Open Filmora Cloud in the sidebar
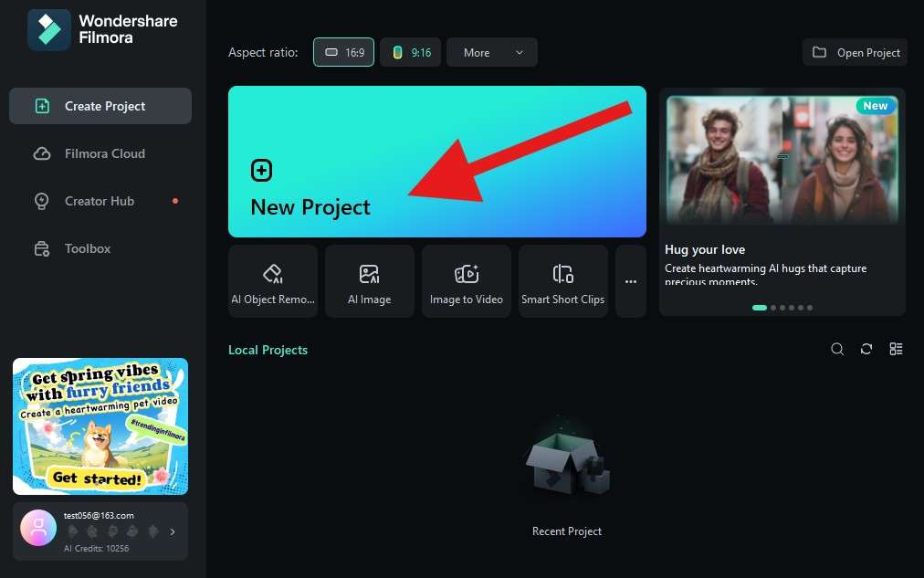This screenshot has height=578, width=924. [x=100, y=153]
